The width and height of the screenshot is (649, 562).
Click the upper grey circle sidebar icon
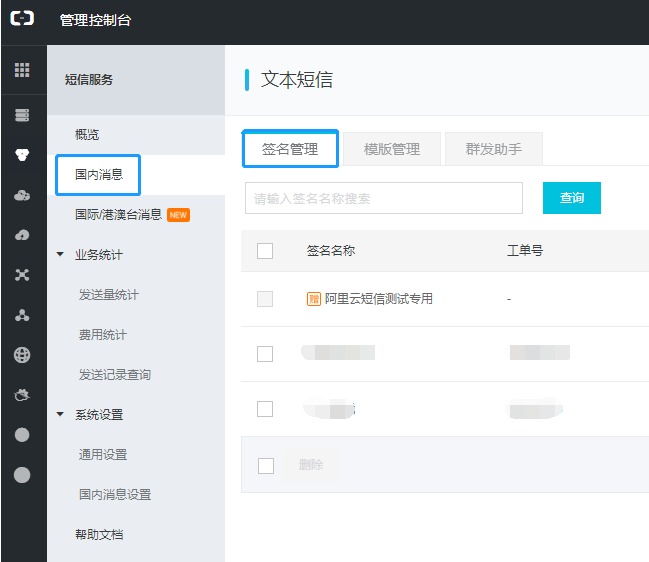click(x=22, y=435)
